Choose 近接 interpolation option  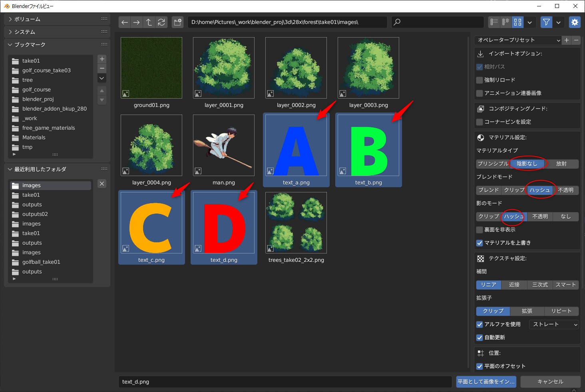click(514, 285)
